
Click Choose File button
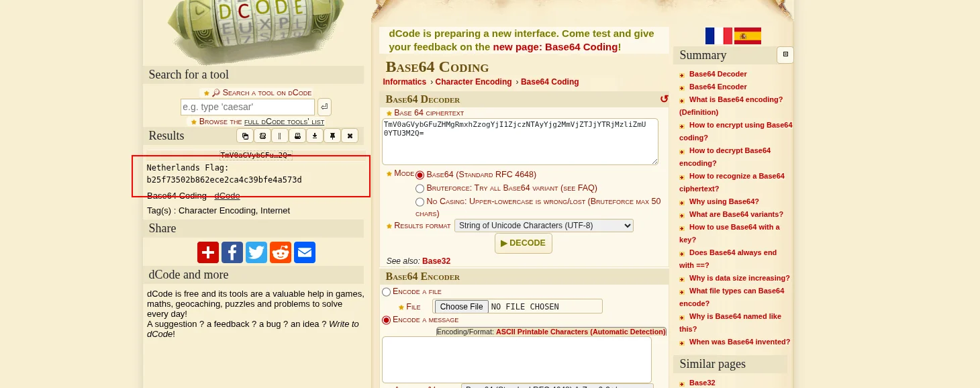pyautogui.click(x=461, y=307)
